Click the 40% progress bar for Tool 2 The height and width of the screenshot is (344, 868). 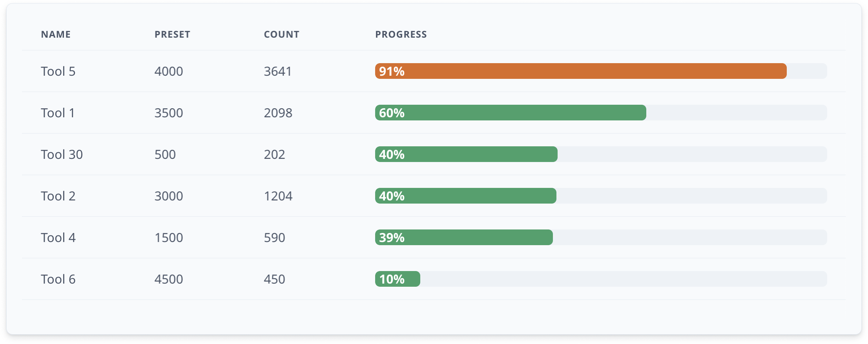pyautogui.click(x=465, y=196)
